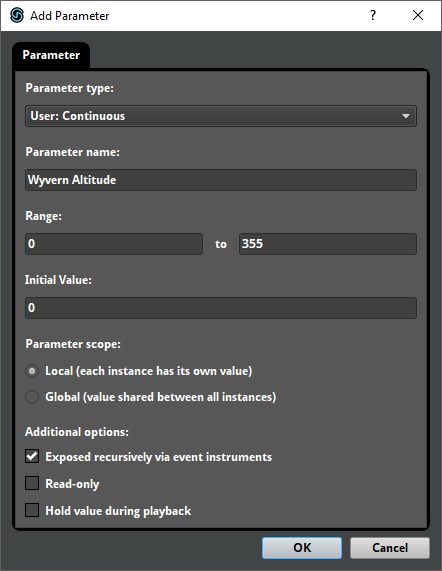Confirm with the OK button
This screenshot has height=571, width=442.
tap(302, 548)
